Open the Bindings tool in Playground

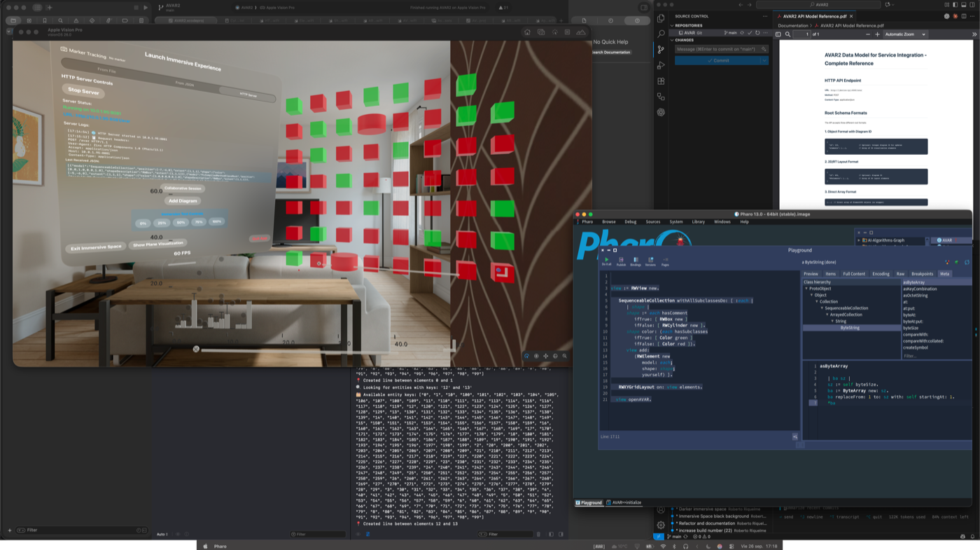pyautogui.click(x=636, y=261)
